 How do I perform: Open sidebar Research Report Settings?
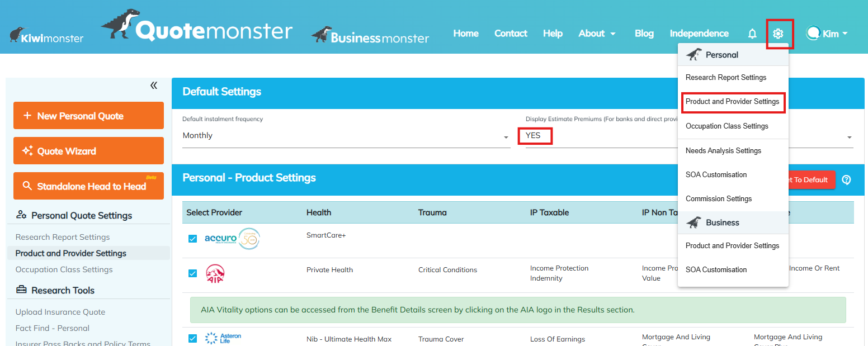63,237
